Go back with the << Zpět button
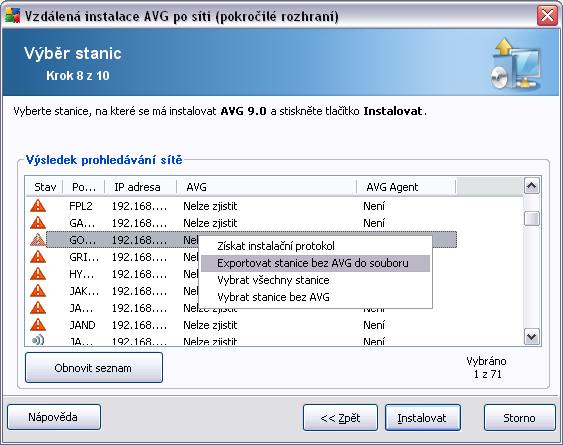563x445 pixels. coord(340,417)
